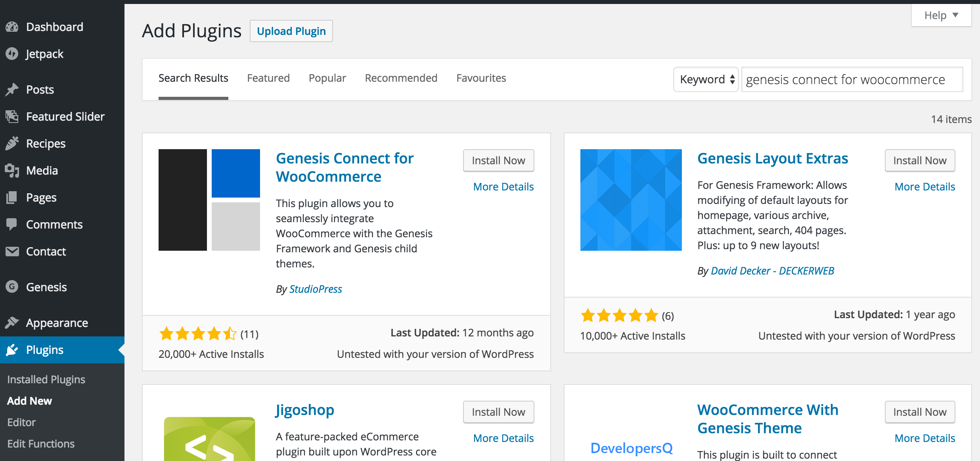Click the Contact envelope icon
This screenshot has width=980, height=461.
(x=12, y=252)
